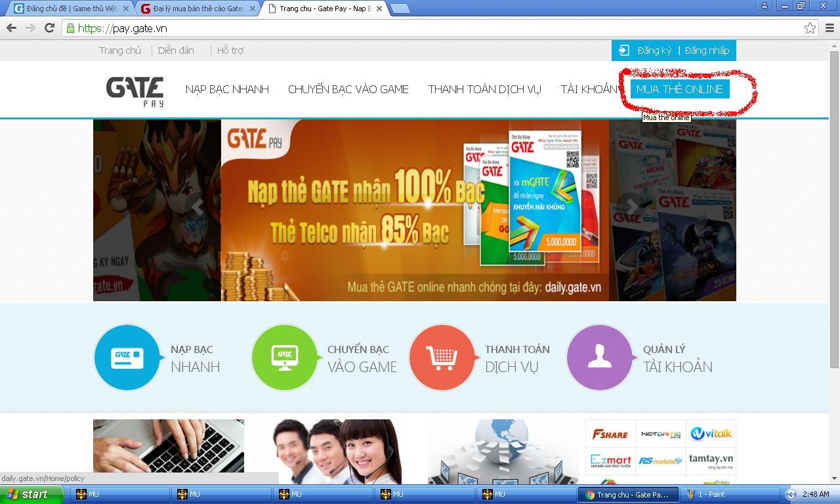Close the Đăng chủ đề browser tab
Viewport: 840px width, 504px height.
pyautogui.click(x=126, y=9)
